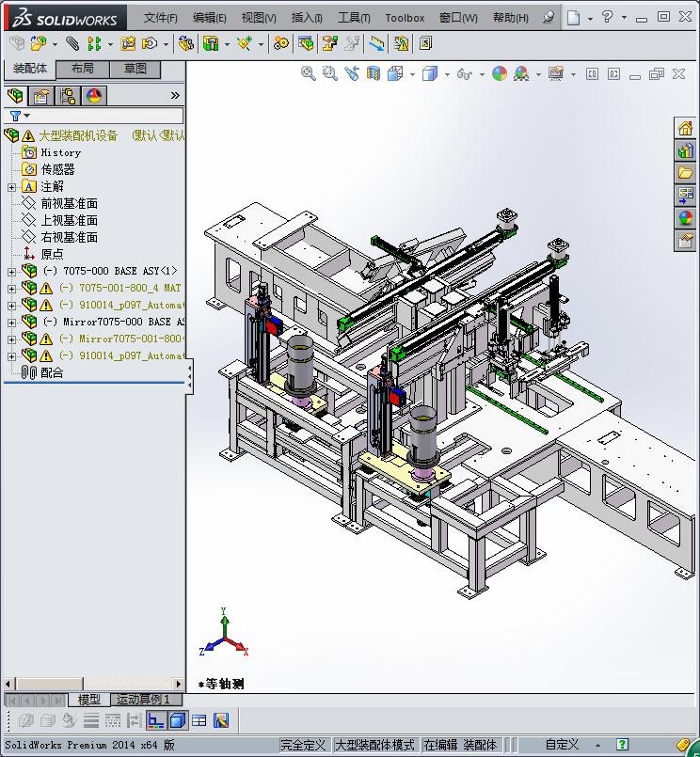Switch to the 布局 tab
Viewport: 700px width, 757px height.
[x=83, y=69]
